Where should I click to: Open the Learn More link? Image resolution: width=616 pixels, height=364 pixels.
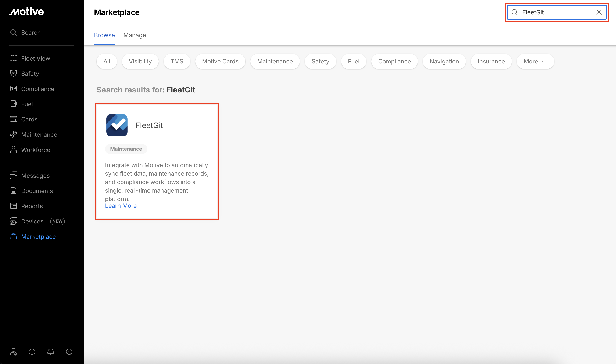tap(121, 206)
